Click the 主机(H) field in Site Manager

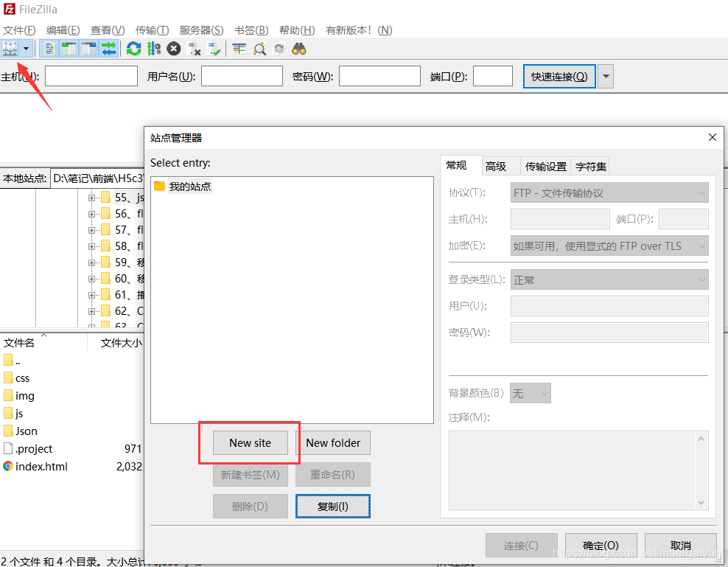click(560, 219)
